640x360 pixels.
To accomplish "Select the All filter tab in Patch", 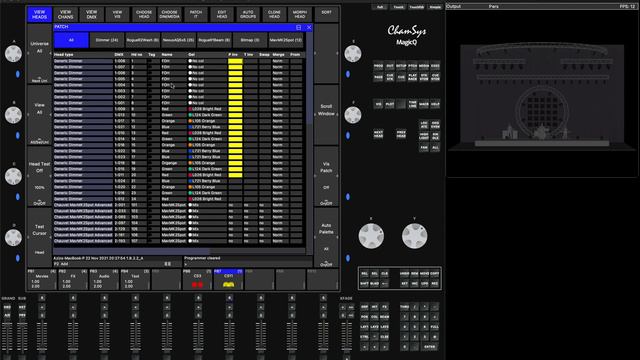I will coord(71,40).
